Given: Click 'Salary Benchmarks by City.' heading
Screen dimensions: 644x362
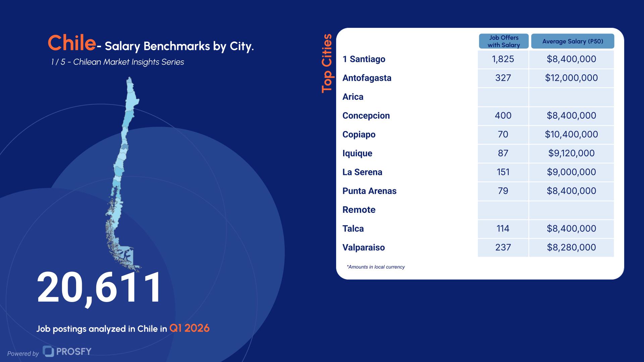Looking at the screenshot, I should pos(179,46).
